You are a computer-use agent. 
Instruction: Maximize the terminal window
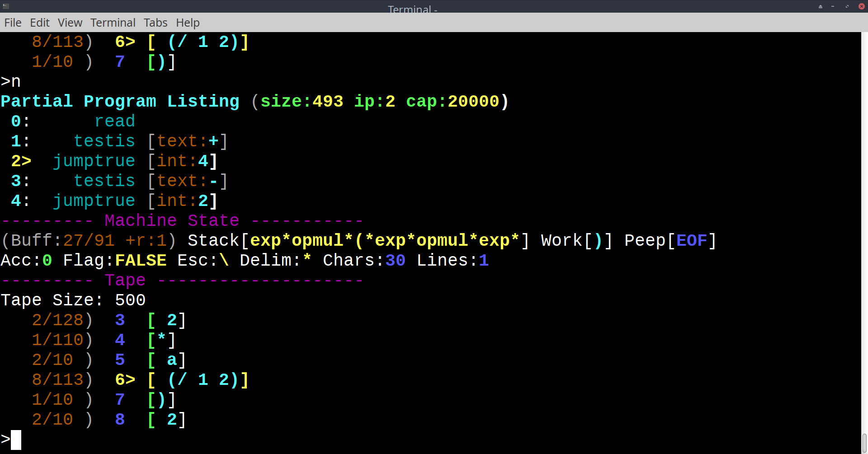click(x=847, y=6)
